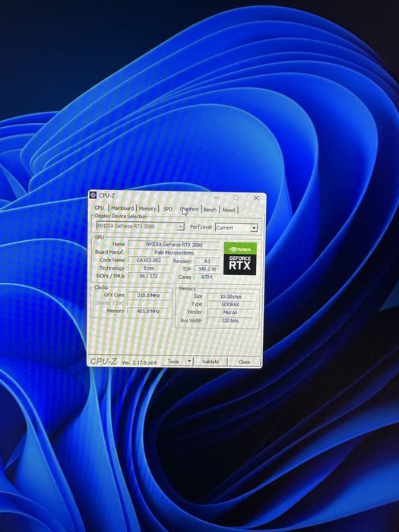399x532 pixels.
Task: Open the Bench tab
Action: [210, 210]
